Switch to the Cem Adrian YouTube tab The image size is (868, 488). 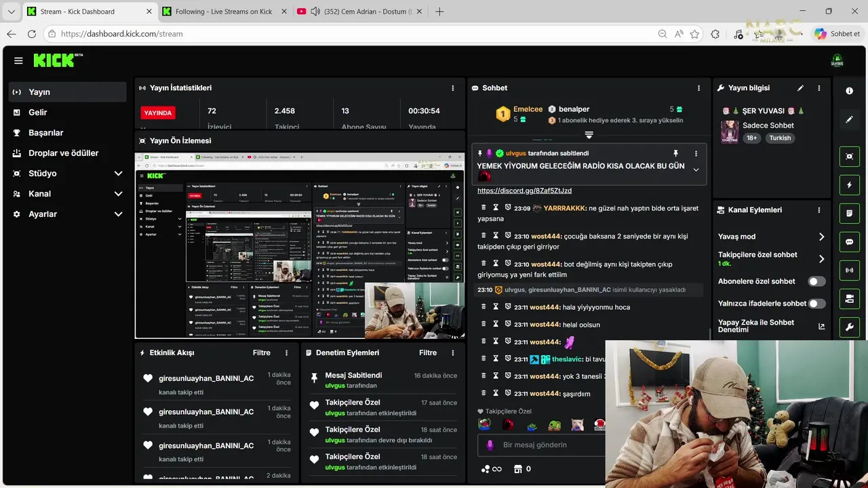pos(359,12)
